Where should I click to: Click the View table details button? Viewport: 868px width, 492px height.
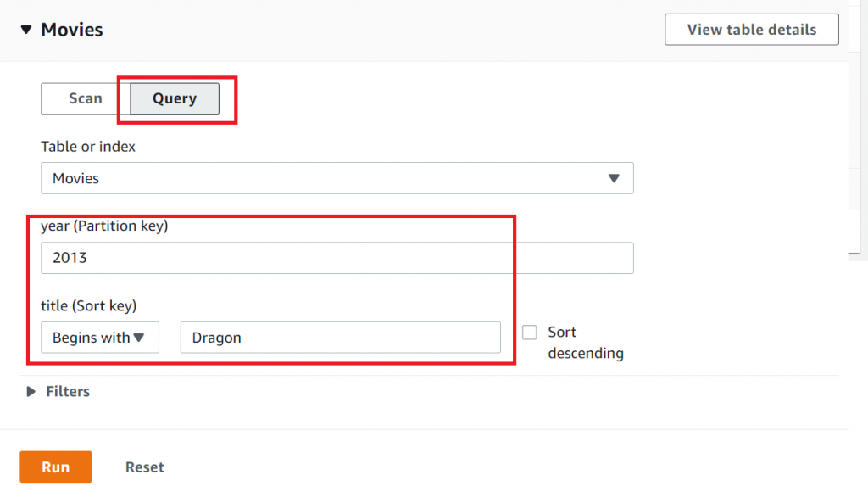pos(751,30)
